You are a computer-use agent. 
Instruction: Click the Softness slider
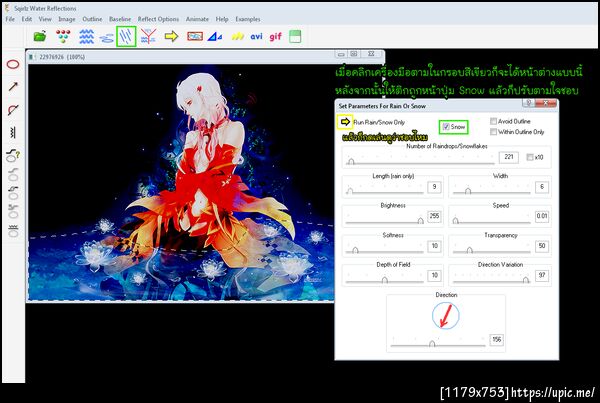pyautogui.click(x=384, y=250)
